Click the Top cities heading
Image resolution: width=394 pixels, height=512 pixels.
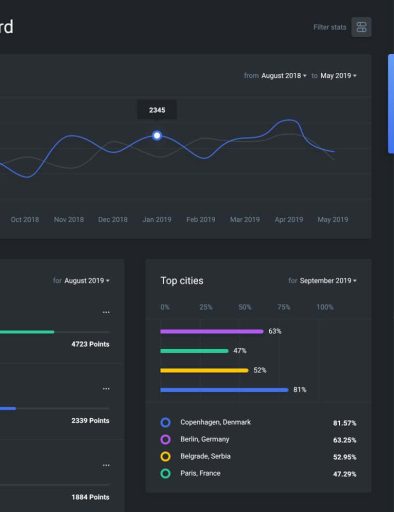pos(182,281)
